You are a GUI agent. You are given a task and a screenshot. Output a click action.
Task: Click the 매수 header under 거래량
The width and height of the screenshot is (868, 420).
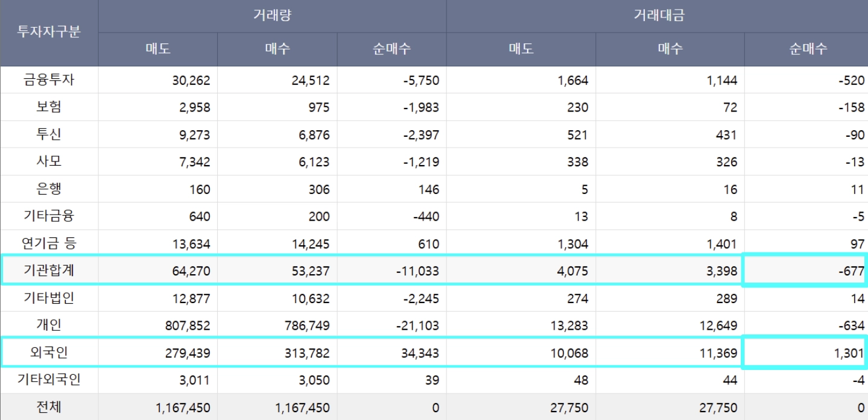click(277, 49)
